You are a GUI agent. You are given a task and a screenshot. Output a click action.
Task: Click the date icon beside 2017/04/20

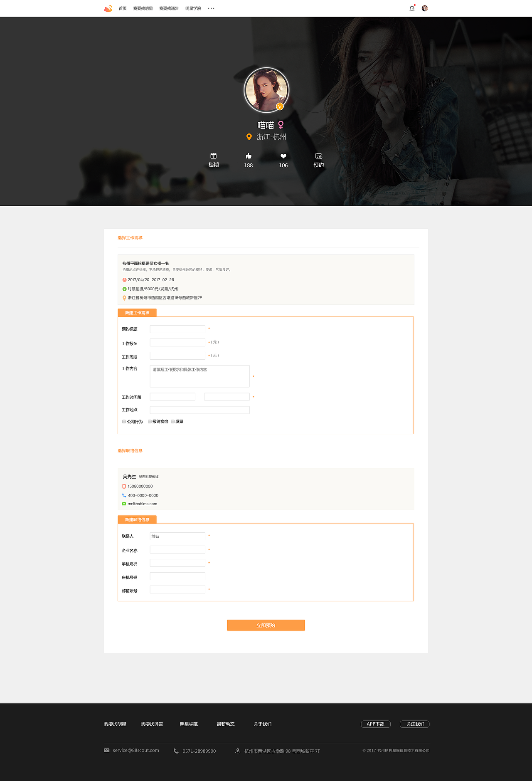(124, 280)
